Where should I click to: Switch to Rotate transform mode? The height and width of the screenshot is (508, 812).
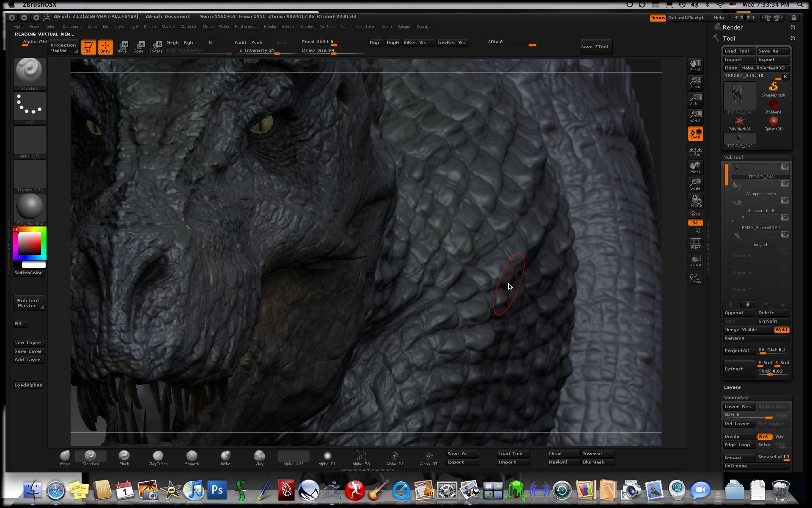156,47
